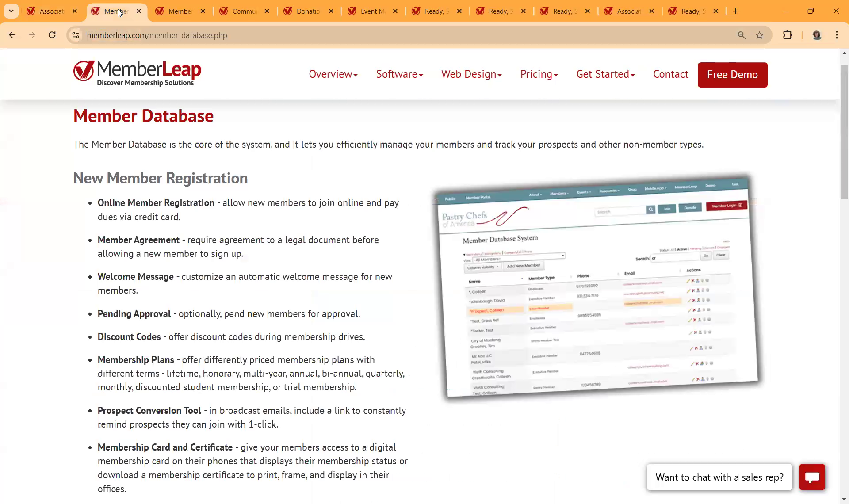The height and width of the screenshot is (504, 849).
Task: Open the Chrome three-dot menu
Action: tap(837, 35)
